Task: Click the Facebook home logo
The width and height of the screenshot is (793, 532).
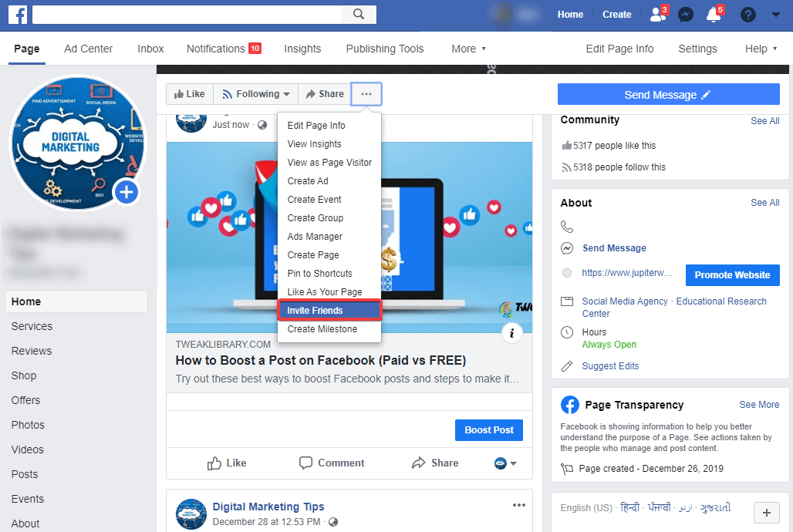Action: (x=17, y=14)
